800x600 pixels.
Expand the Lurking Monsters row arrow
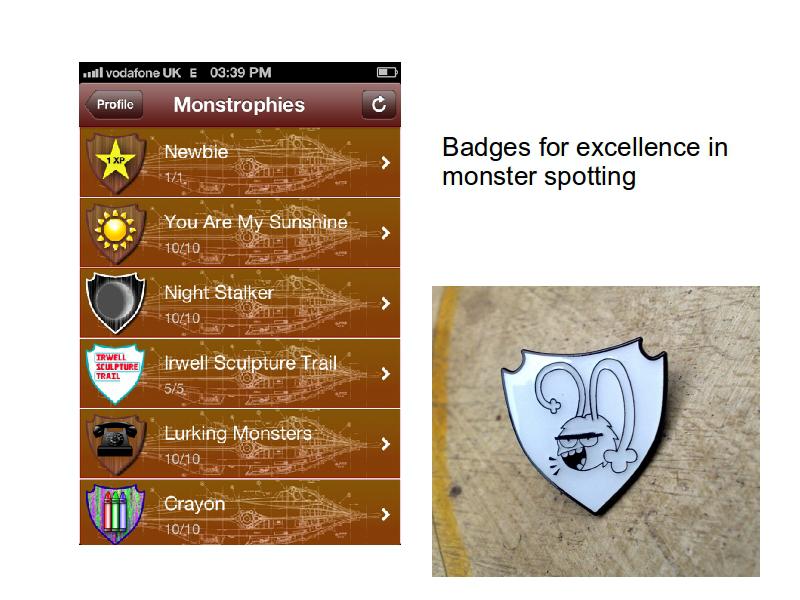tap(386, 444)
